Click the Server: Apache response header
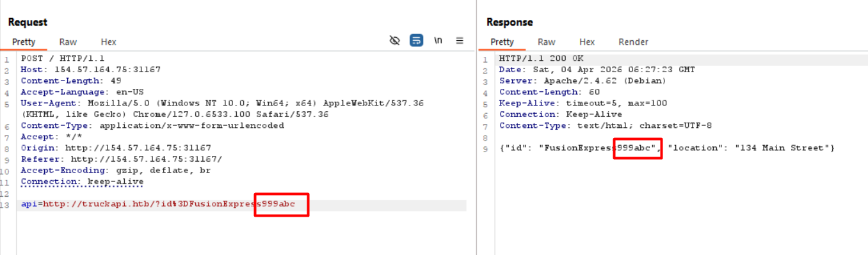Image resolution: width=868 pixels, height=255 pixels. click(x=583, y=81)
